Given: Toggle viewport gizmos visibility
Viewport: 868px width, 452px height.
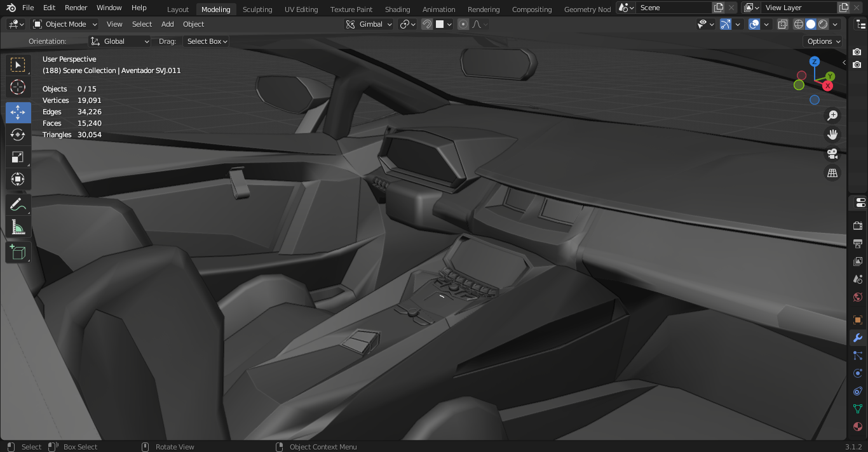Looking at the screenshot, I should click(x=726, y=24).
